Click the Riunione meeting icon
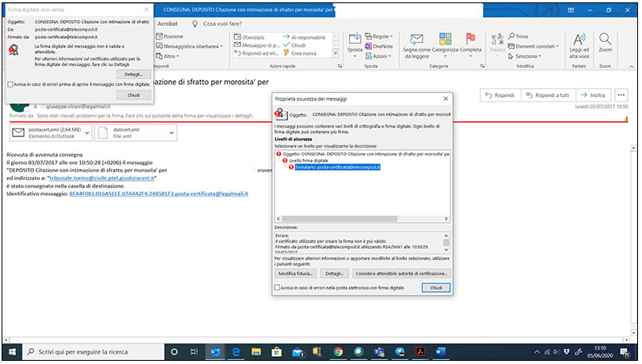 point(160,36)
